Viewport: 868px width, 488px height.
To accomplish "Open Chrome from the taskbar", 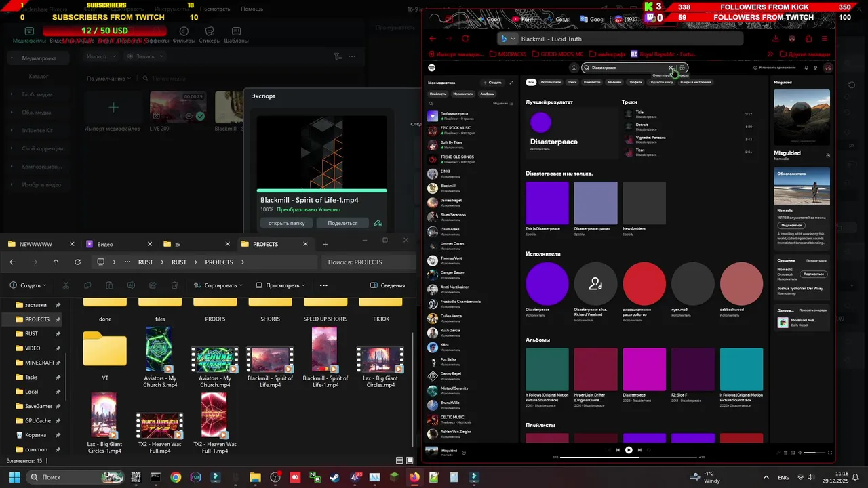I will click(x=176, y=477).
